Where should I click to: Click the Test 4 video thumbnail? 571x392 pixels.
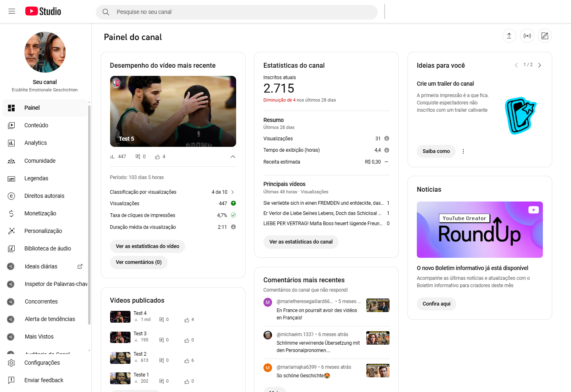120,317
